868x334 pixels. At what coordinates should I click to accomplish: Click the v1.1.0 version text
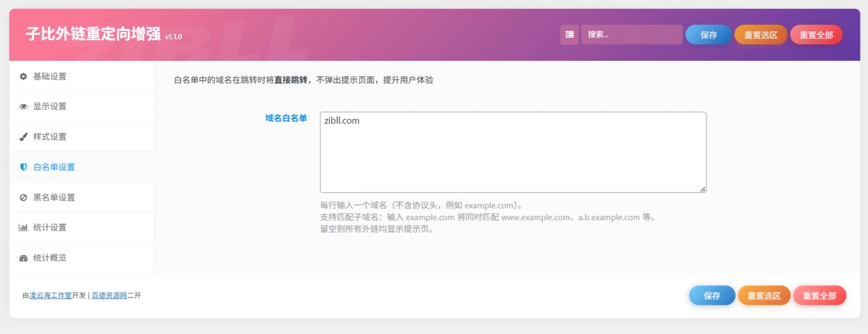[x=173, y=37]
